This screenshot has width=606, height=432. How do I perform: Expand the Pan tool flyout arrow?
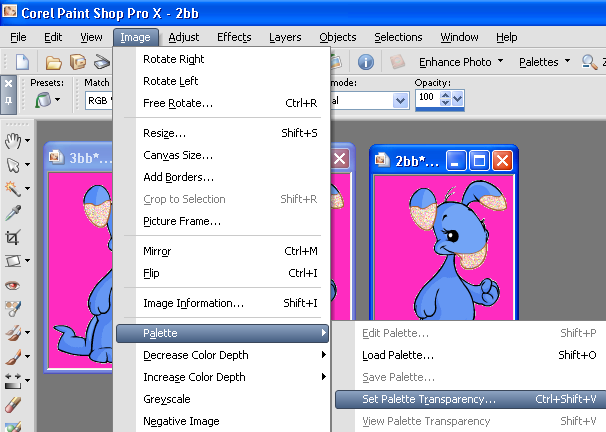click(x=27, y=141)
